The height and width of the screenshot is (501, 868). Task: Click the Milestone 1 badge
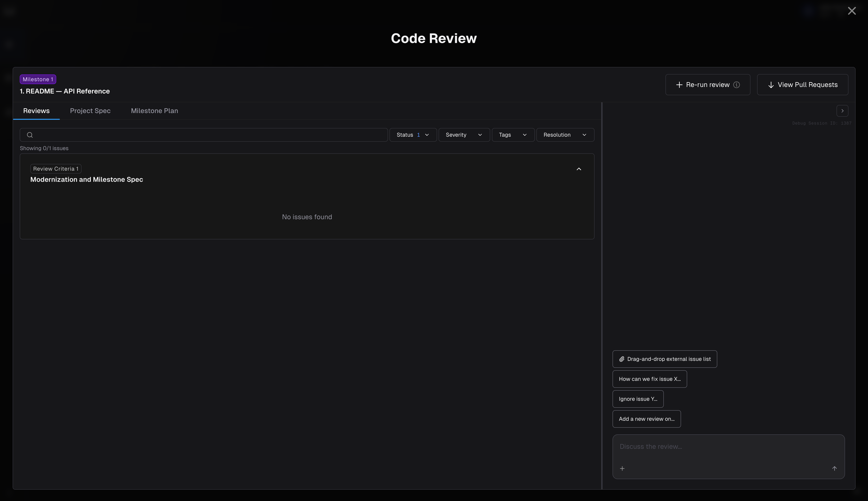38,79
